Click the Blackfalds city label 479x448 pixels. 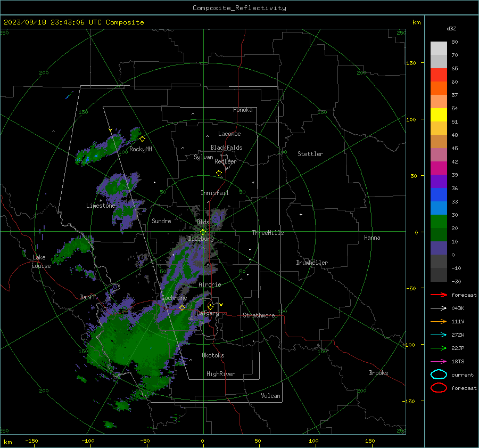tap(226, 148)
